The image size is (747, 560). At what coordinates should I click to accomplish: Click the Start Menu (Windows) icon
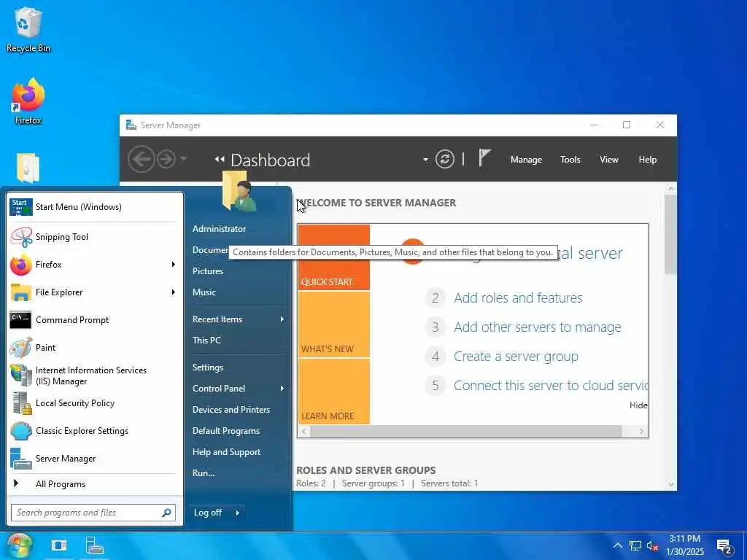(21, 207)
